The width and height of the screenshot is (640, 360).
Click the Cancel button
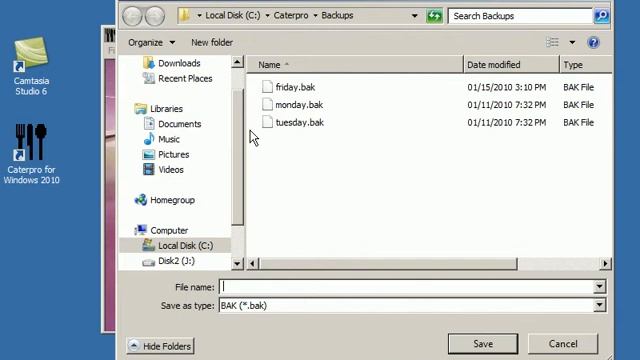563,344
